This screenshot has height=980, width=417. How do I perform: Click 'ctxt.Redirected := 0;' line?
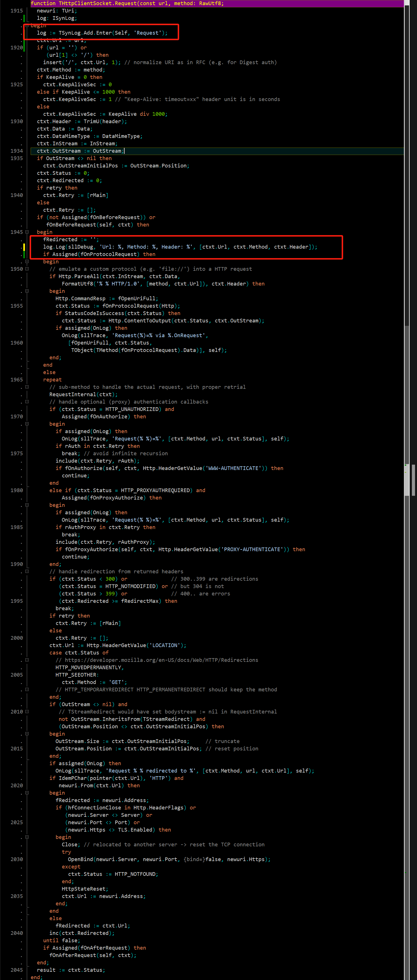[69, 181]
